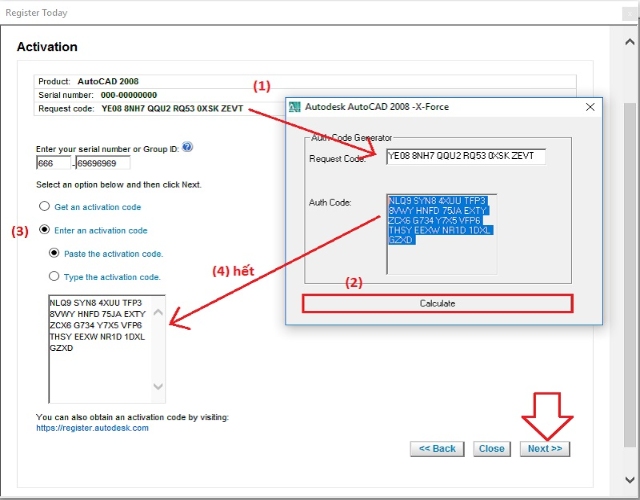Click the serial number prefix field 666
The image size is (640, 500).
(x=53, y=163)
